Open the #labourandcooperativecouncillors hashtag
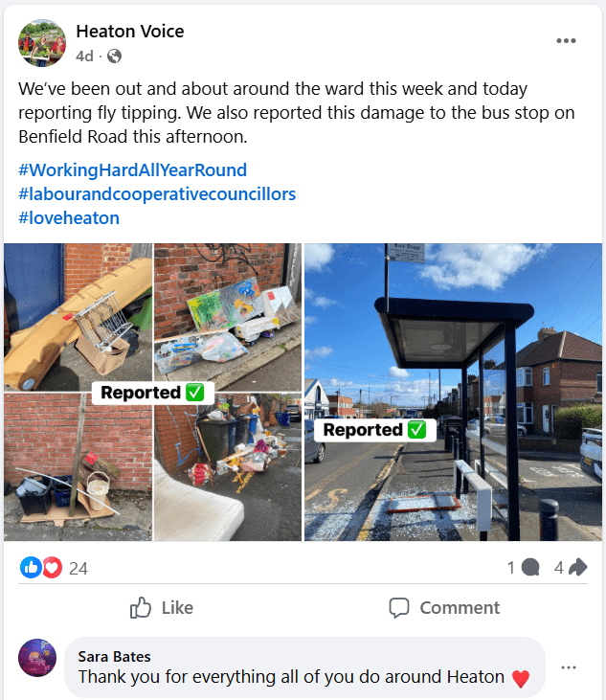The width and height of the screenshot is (606, 700). [157, 194]
